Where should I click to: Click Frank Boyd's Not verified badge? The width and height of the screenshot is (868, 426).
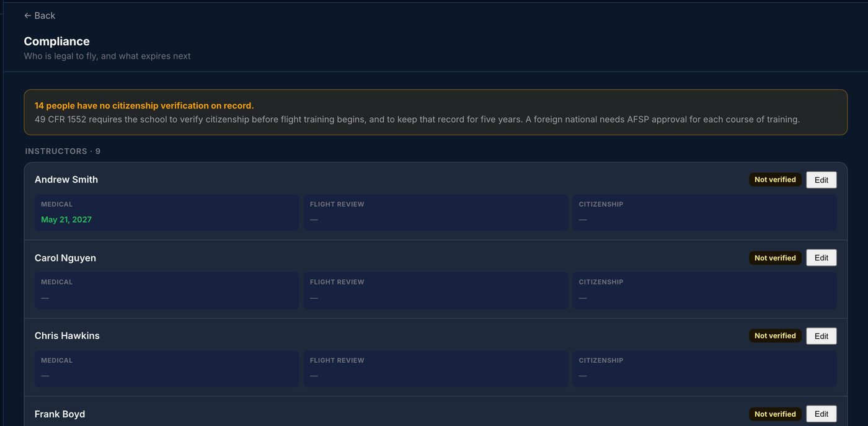775,414
